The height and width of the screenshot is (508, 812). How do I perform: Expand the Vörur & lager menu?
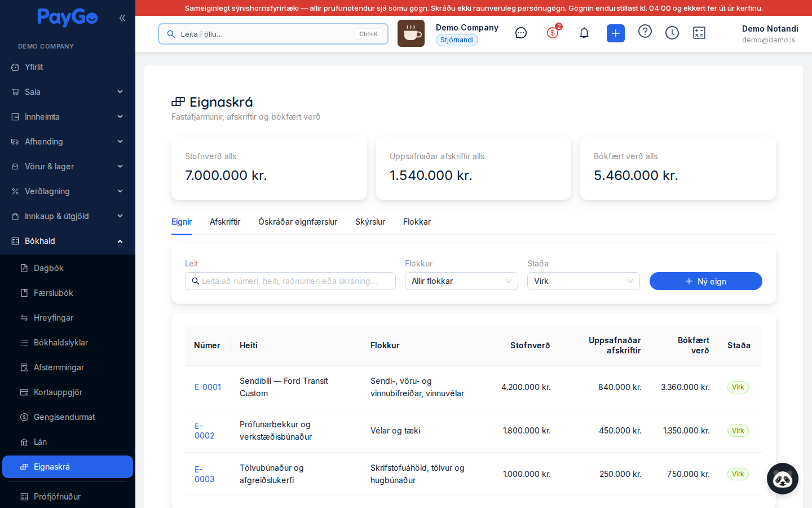(x=68, y=167)
